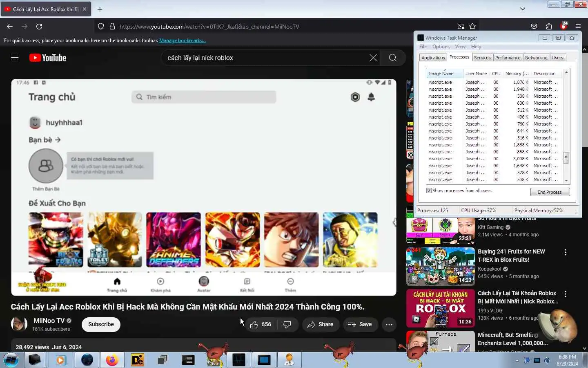Subscribe to MiiNoo TV
588x368 pixels.
coord(101,324)
